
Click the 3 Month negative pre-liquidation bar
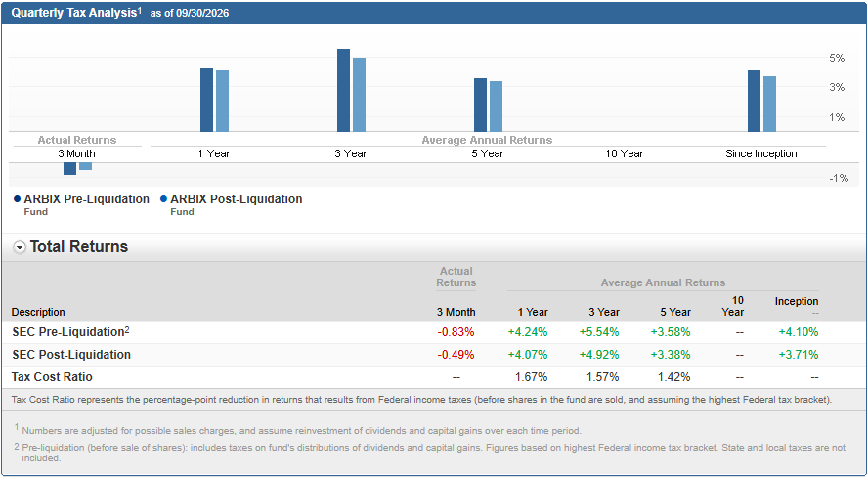(x=69, y=169)
